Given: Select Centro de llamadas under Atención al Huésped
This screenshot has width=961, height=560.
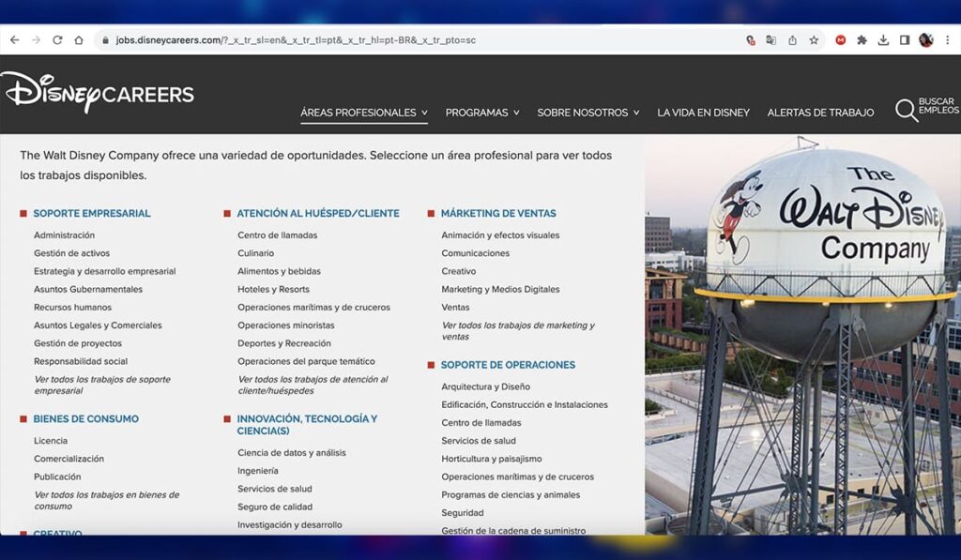Looking at the screenshot, I should tap(278, 235).
